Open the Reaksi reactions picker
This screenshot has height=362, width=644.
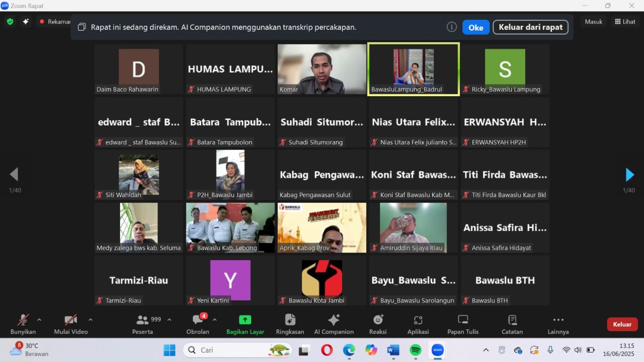(378, 324)
